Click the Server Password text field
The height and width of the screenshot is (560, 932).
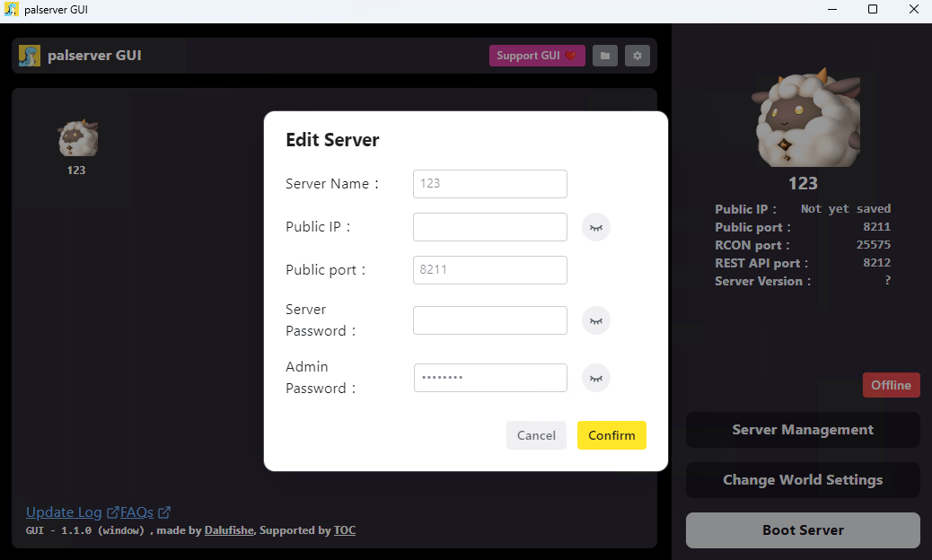(489, 320)
